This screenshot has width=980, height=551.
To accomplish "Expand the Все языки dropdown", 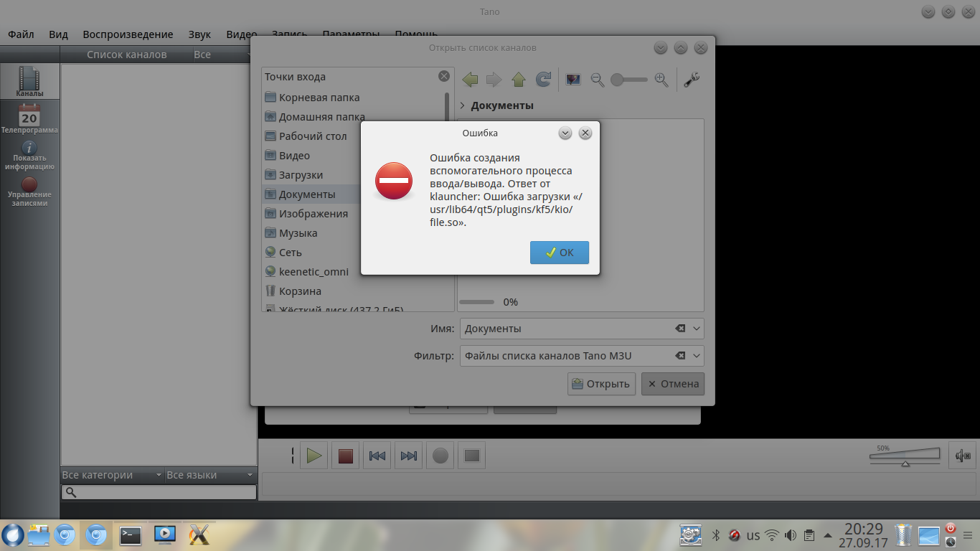I will point(209,475).
